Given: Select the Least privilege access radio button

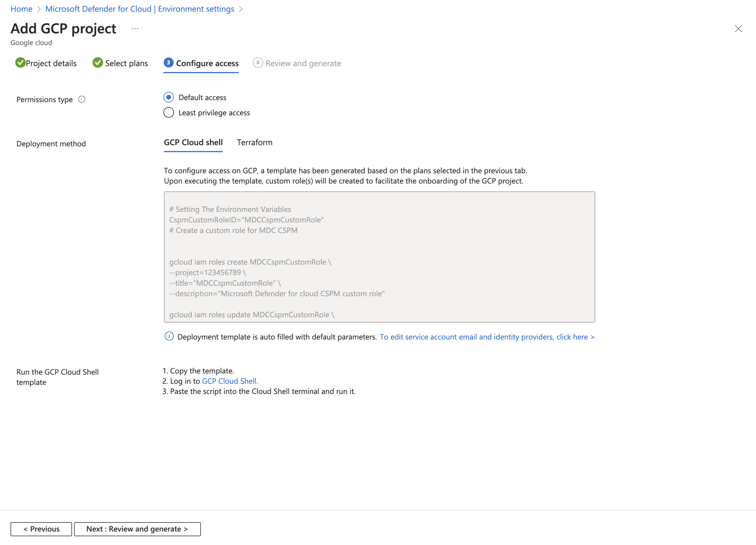Looking at the screenshot, I should coord(168,113).
